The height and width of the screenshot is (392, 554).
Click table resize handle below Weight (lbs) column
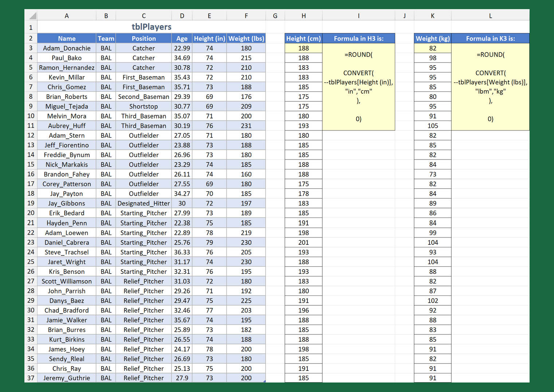tap(264, 381)
